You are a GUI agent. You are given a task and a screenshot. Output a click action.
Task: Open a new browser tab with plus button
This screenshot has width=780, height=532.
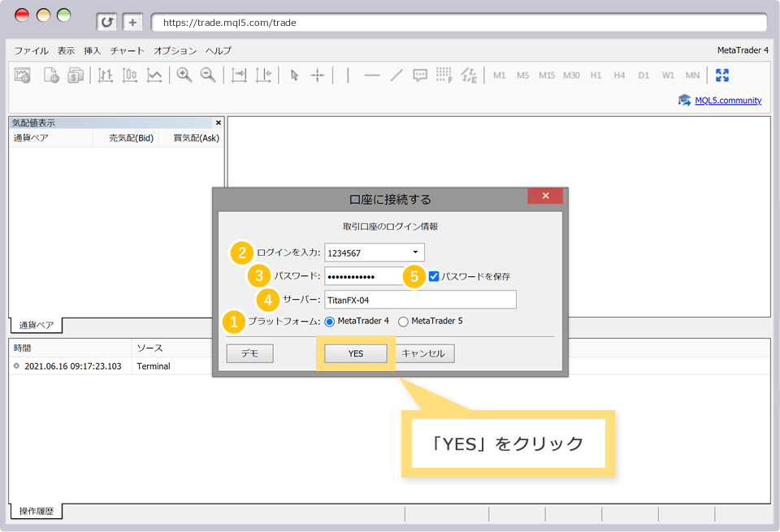point(132,23)
